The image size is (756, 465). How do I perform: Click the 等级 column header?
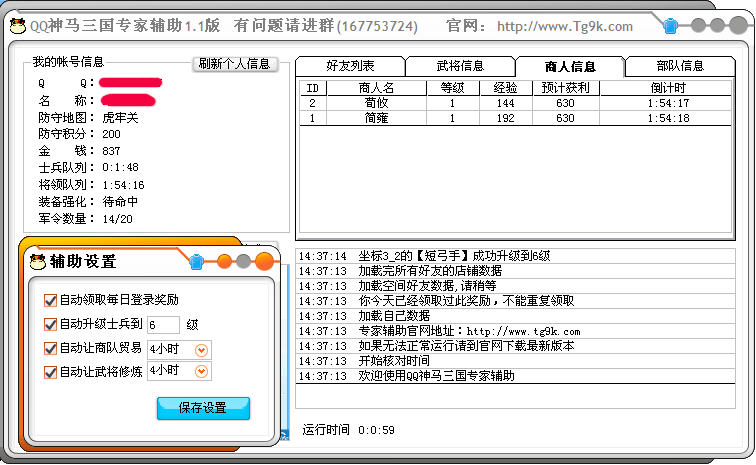click(x=452, y=88)
